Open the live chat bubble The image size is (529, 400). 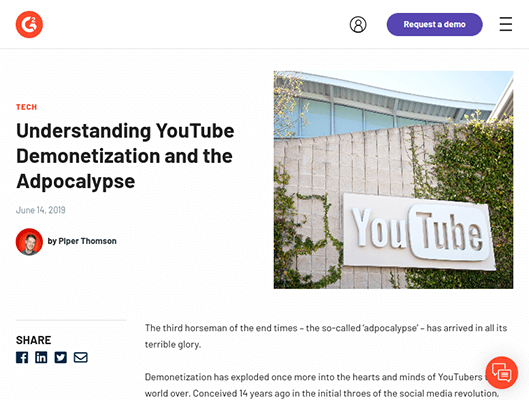(x=502, y=373)
